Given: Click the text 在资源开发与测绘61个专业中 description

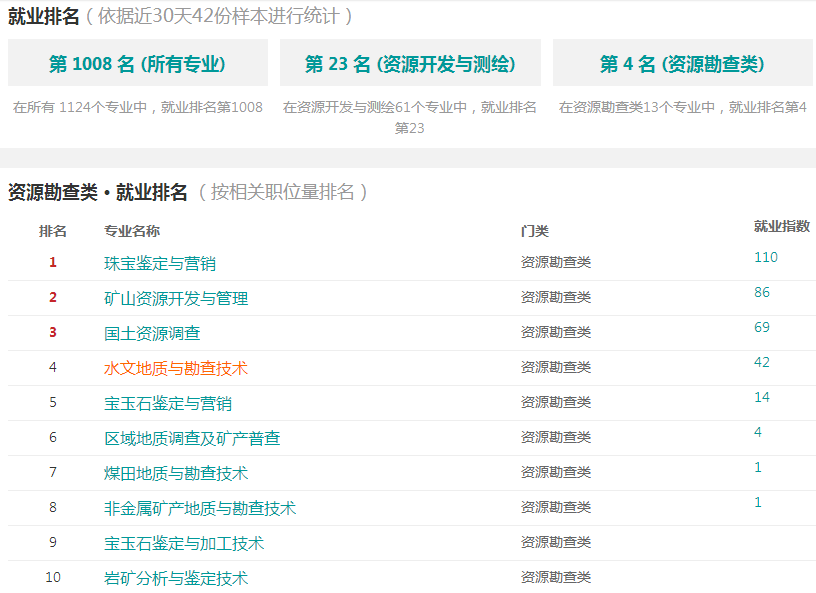Looking at the screenshot, I should coord(410,117).
